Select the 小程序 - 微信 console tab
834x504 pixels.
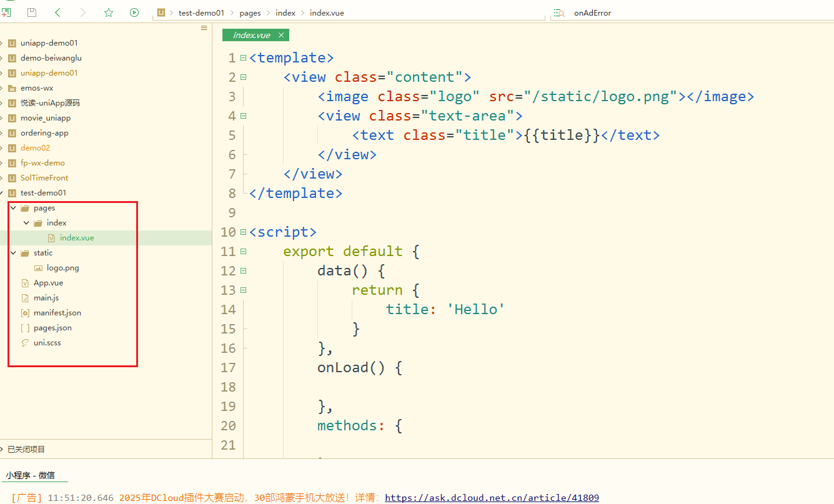coord(31,475)
